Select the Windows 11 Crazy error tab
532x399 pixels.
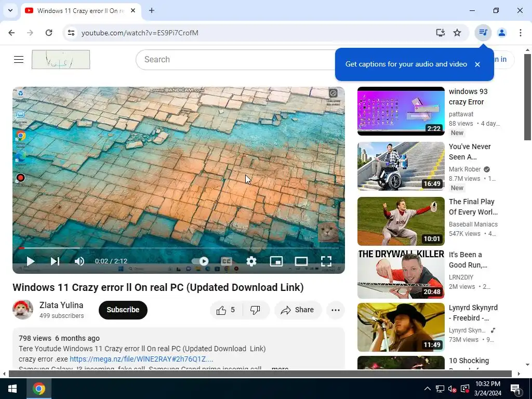(81, 11)
